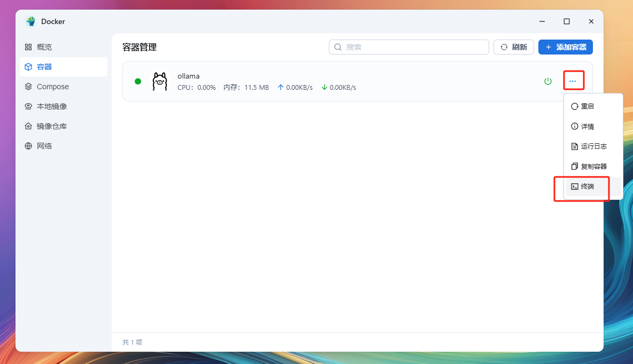Click the 添加容器 add container button
The image size is (633, 364).
(x=565, y=47)
